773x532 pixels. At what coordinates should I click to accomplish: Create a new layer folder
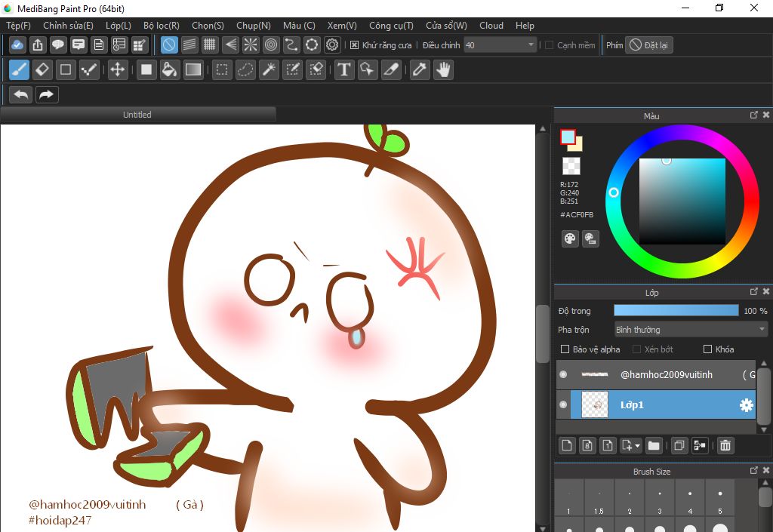(x=654, y=445)
